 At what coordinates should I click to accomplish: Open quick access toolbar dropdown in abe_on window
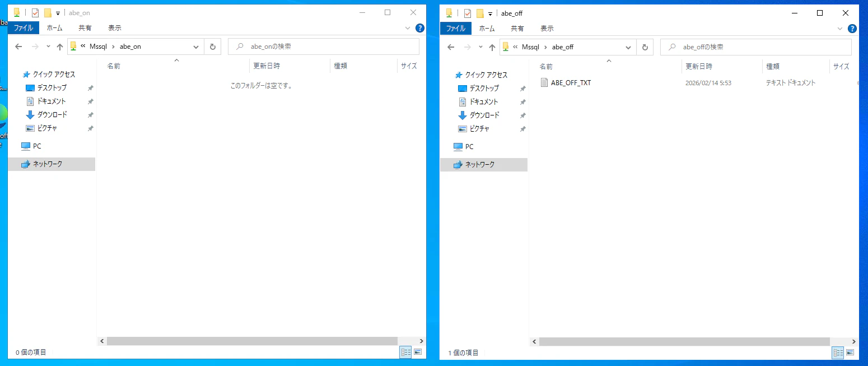58,13
